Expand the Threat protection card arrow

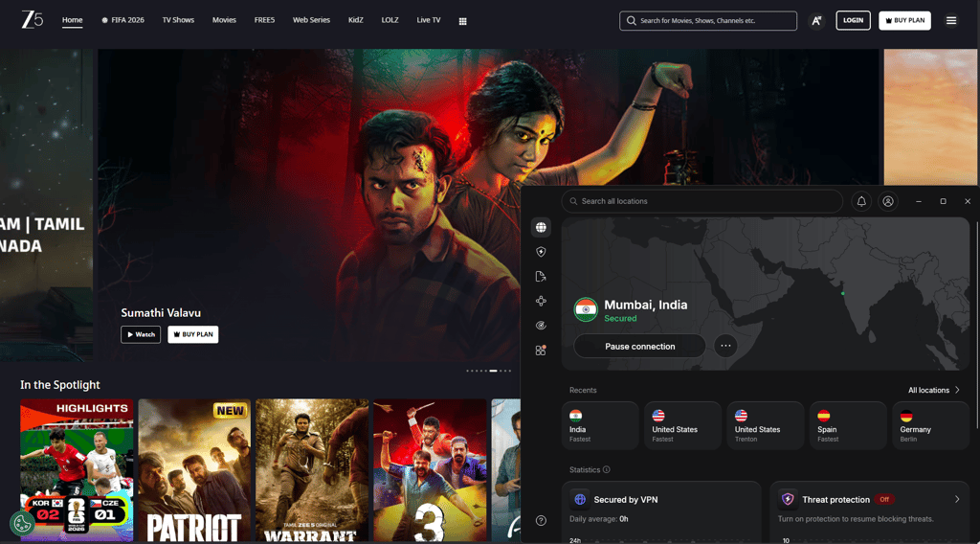[x=957, y=499]
